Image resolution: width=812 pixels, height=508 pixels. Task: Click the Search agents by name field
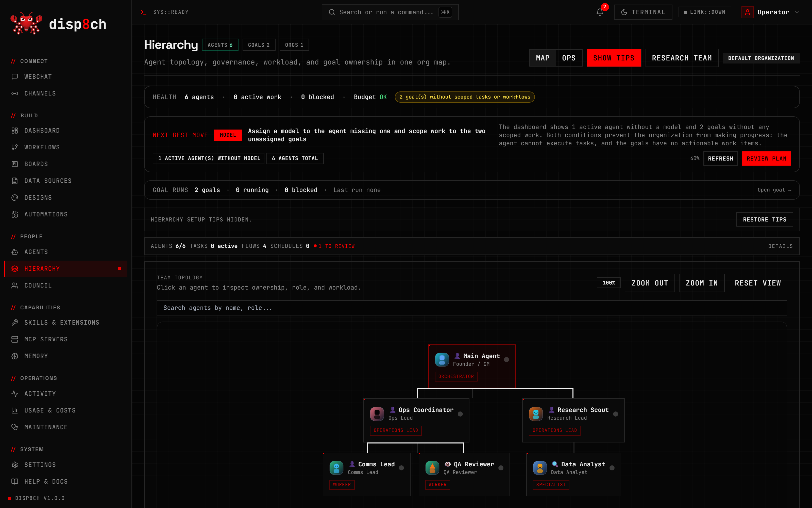pos(472,308)
